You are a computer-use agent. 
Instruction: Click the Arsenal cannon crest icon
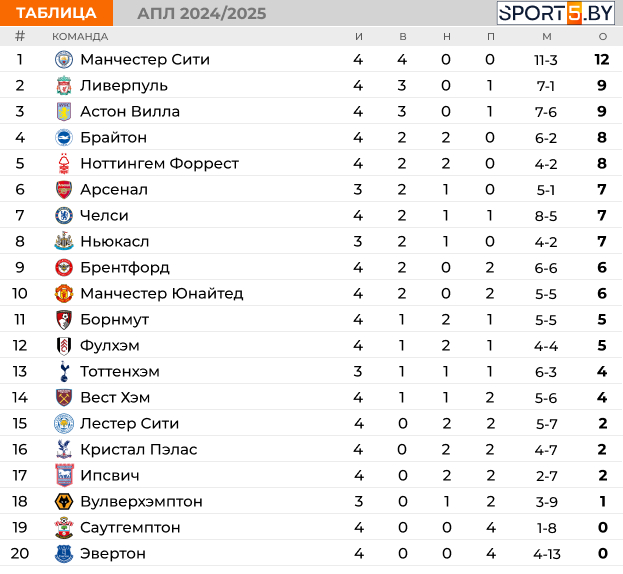coord(64,189)
